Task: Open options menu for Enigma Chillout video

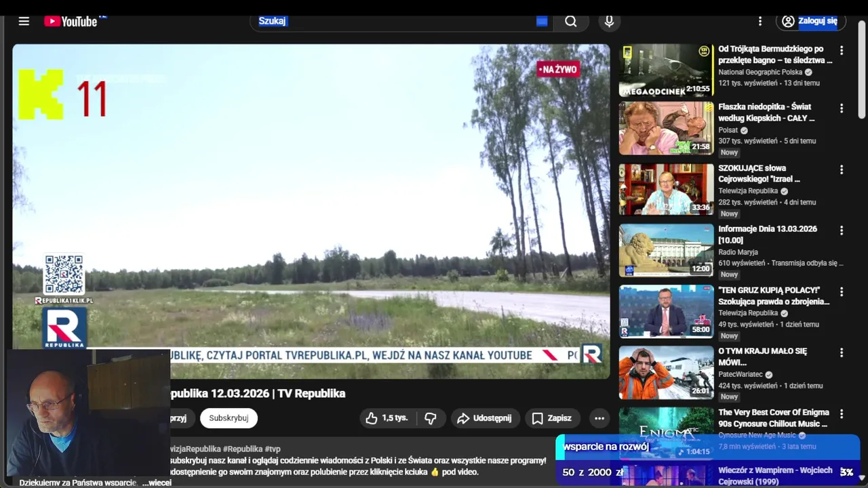Action: [x=842, y=413]
